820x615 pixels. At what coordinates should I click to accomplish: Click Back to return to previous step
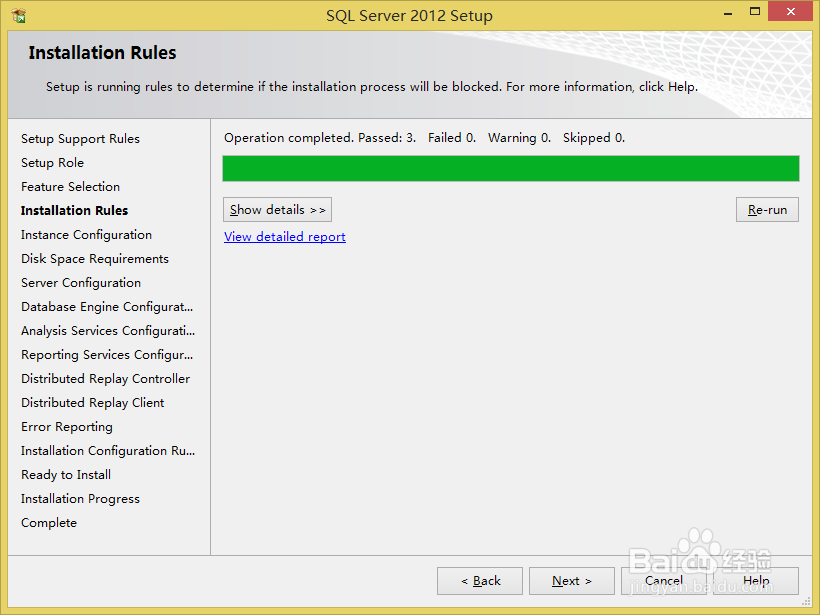pos(479,581)
